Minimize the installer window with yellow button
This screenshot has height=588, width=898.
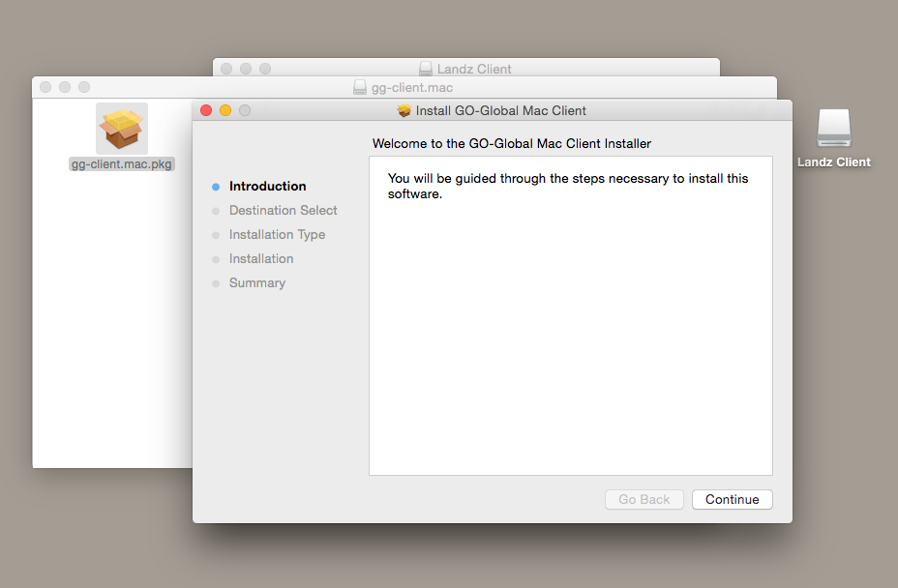click(x=225, y=110)
